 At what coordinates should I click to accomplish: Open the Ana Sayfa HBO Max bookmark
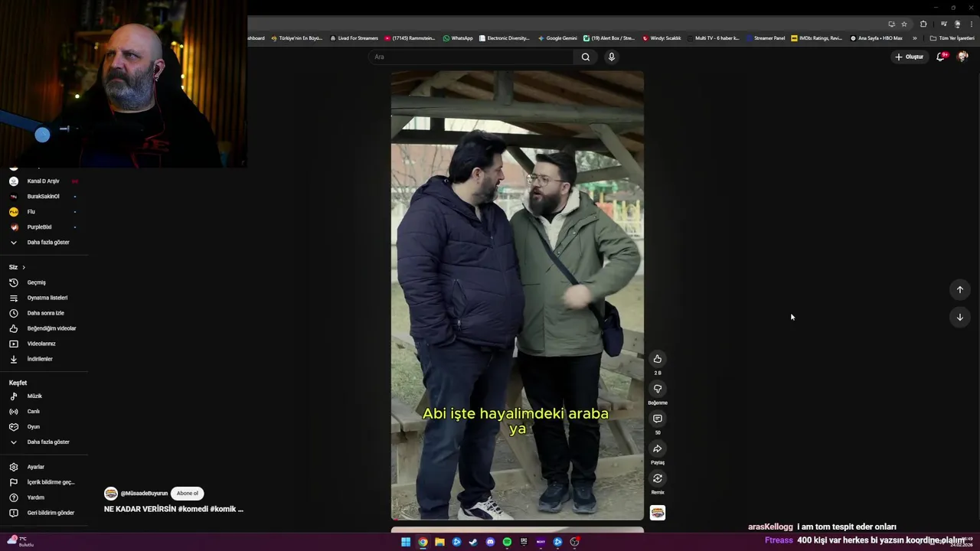click(x=876, y=38)
